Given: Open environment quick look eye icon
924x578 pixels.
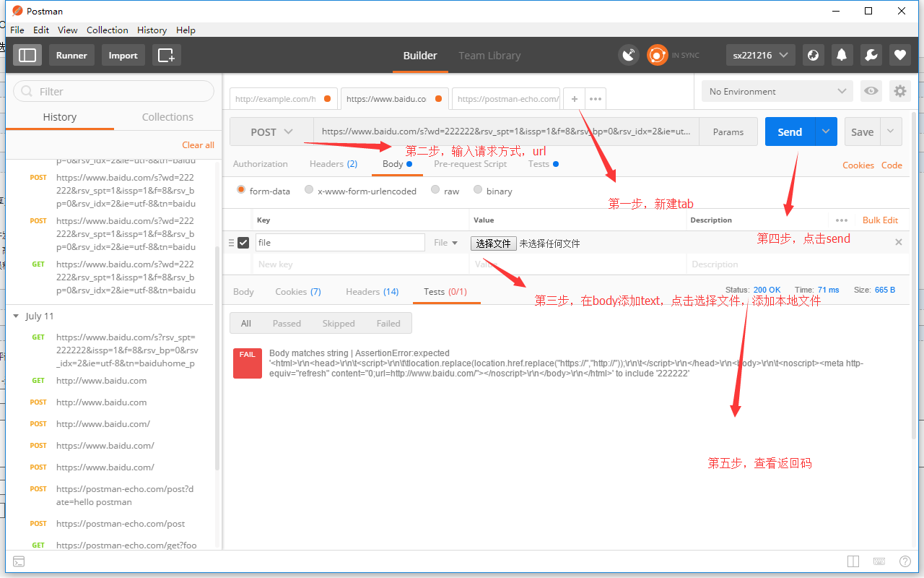Looking at the screenshot, I should (x=872, y=91).
